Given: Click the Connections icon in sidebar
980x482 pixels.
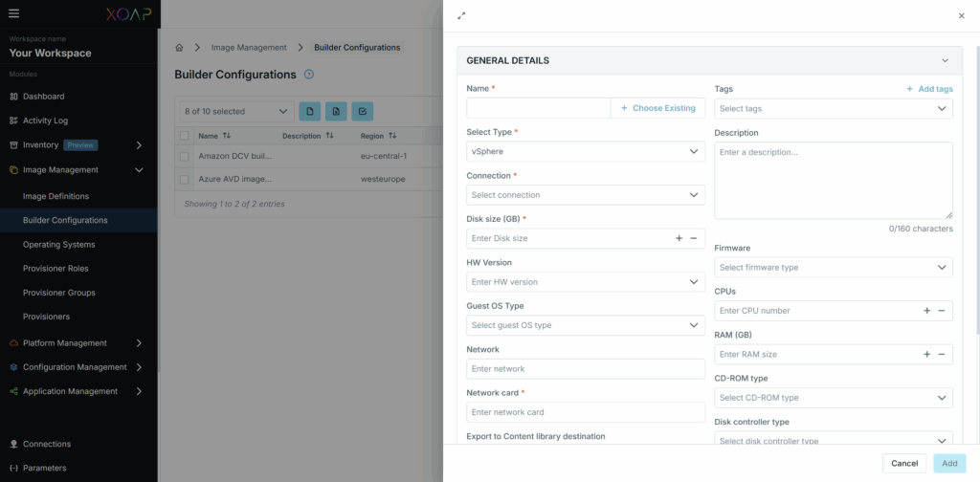Looking at the screenshot, I should click(x=13, y=444).
